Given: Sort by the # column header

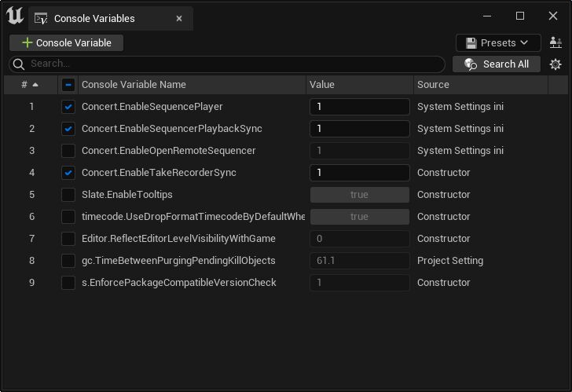Looking at the screenshot, I should tap(29, 85).
